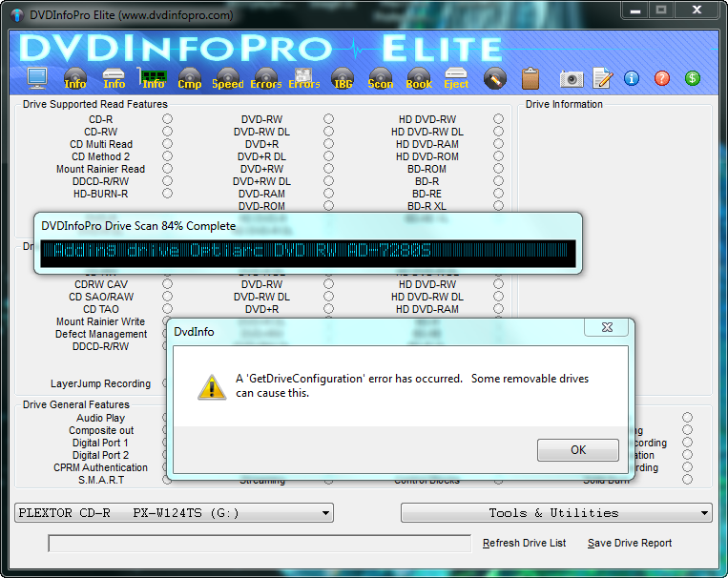This screenshot has height=578, width=728.
Task: Start the Scan disc tool
Action: (381, 78)
